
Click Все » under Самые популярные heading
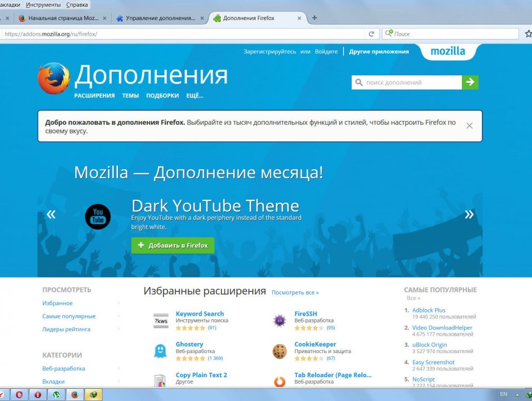[413, 298]
